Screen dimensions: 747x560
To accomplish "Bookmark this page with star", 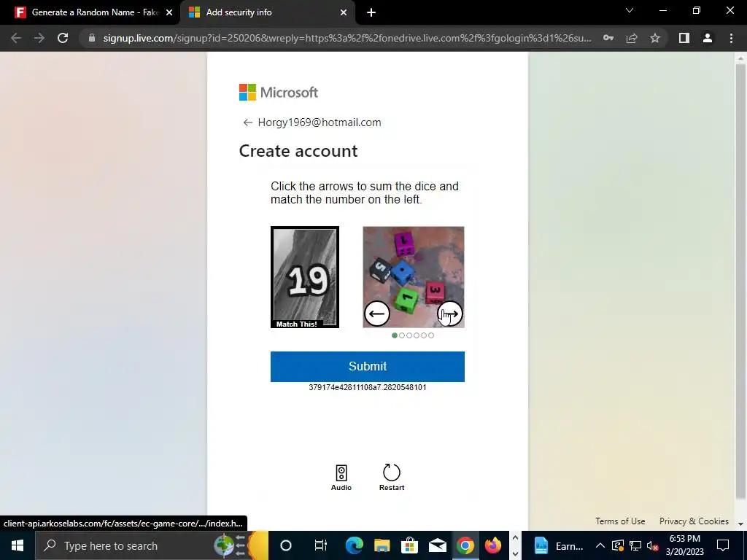I will [655, 38].
